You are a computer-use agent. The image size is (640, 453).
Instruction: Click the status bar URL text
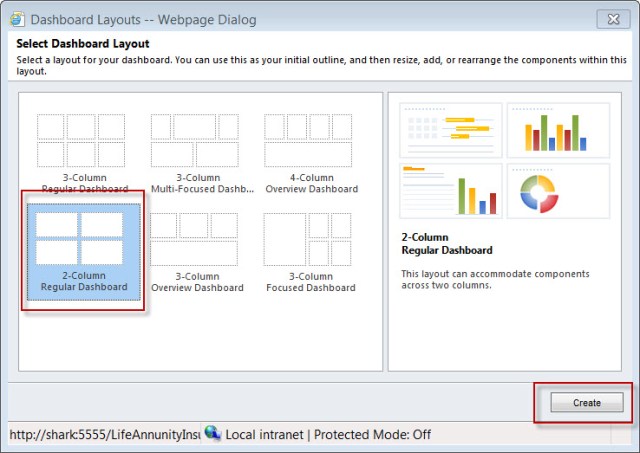(x=104, y=434)
